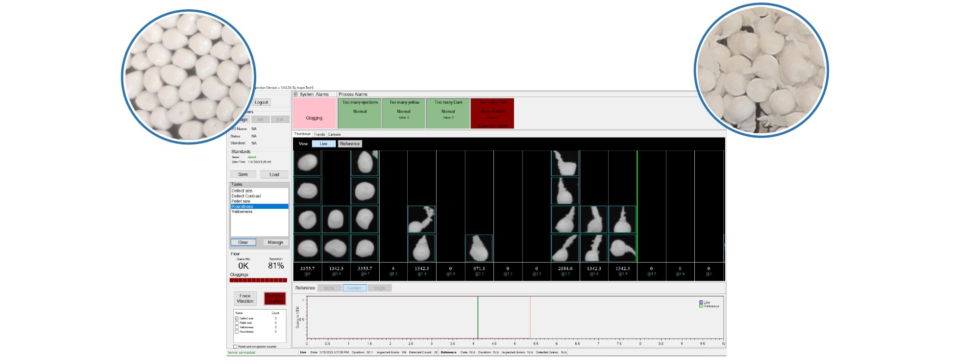Select Yellowness in the Tasks list
The image size is (980, 364).
point(242,212)
